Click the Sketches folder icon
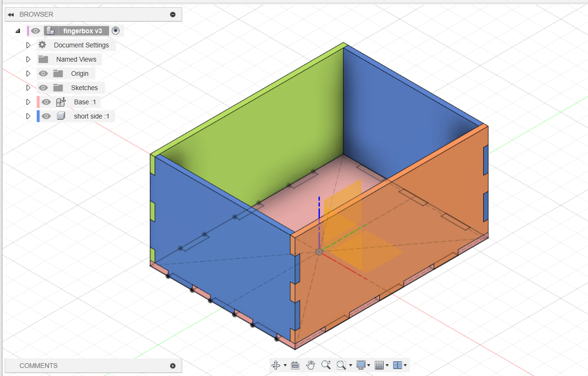The width and height of the screenshot is (588, 376). (x=58, y=88)
